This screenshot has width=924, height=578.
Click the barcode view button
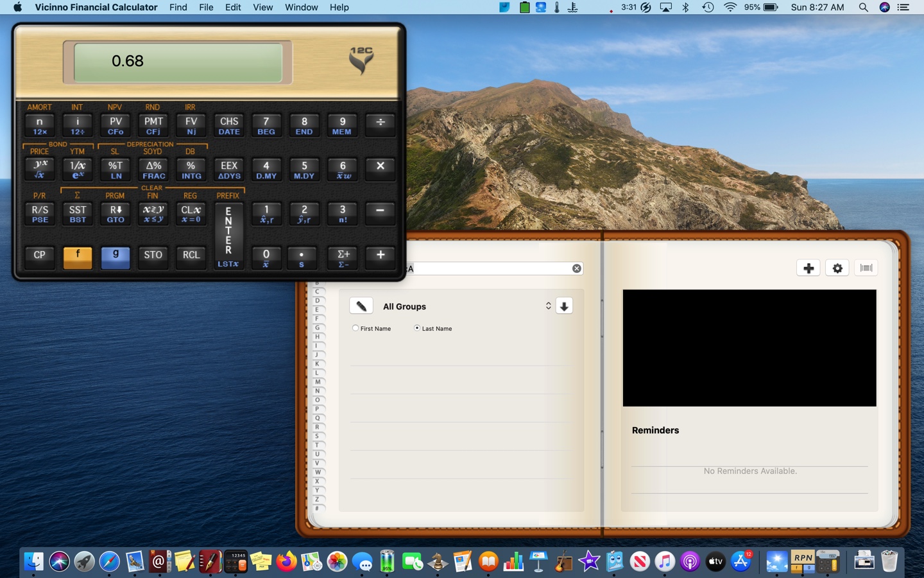[x=866, y=268]
